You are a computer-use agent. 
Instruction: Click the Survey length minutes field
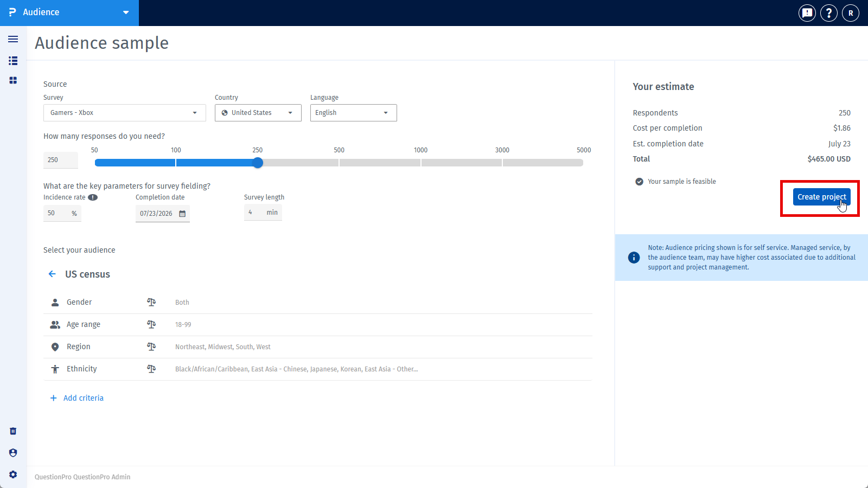pos(263,213)
